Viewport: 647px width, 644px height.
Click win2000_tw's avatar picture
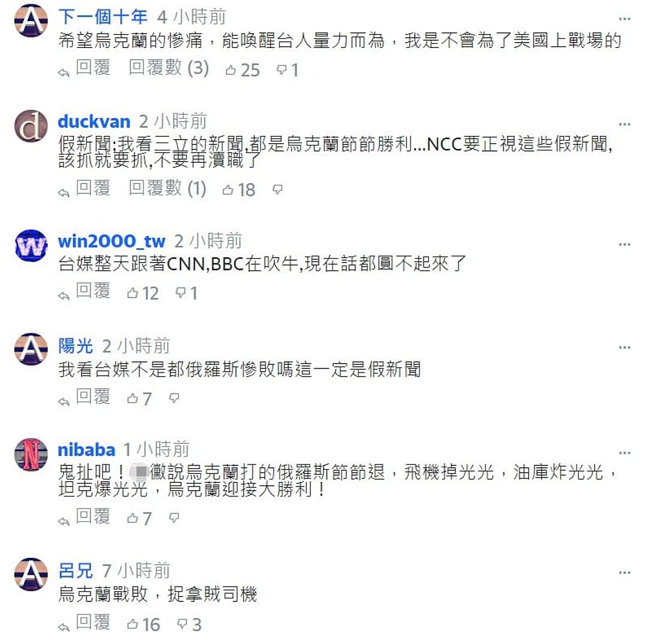(31, 246)
